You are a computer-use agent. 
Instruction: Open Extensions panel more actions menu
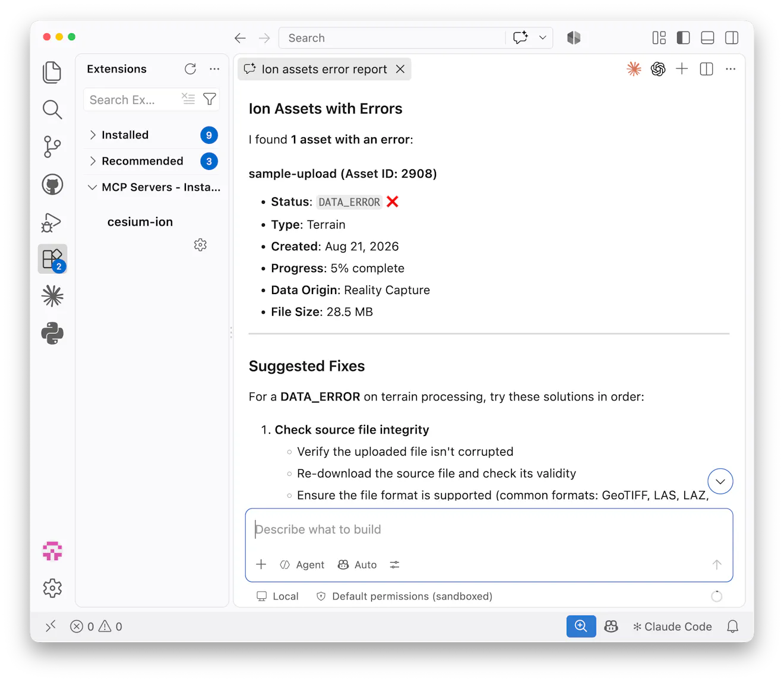click(214, 69)
